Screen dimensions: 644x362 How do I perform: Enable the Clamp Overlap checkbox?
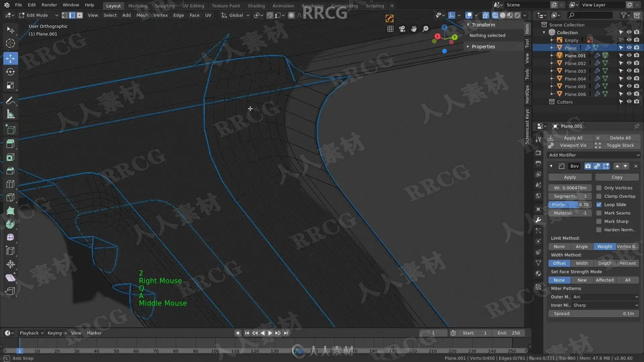tap(599, 196)
